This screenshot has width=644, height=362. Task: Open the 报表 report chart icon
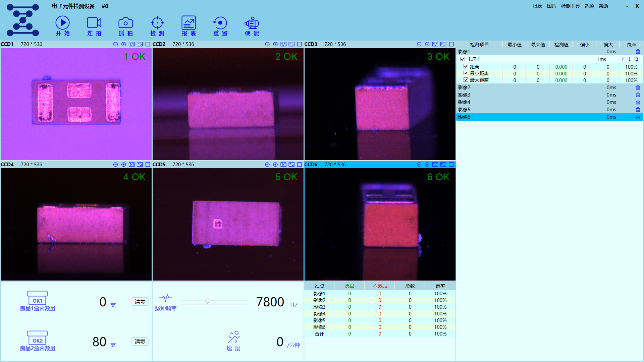coord(189,23)
